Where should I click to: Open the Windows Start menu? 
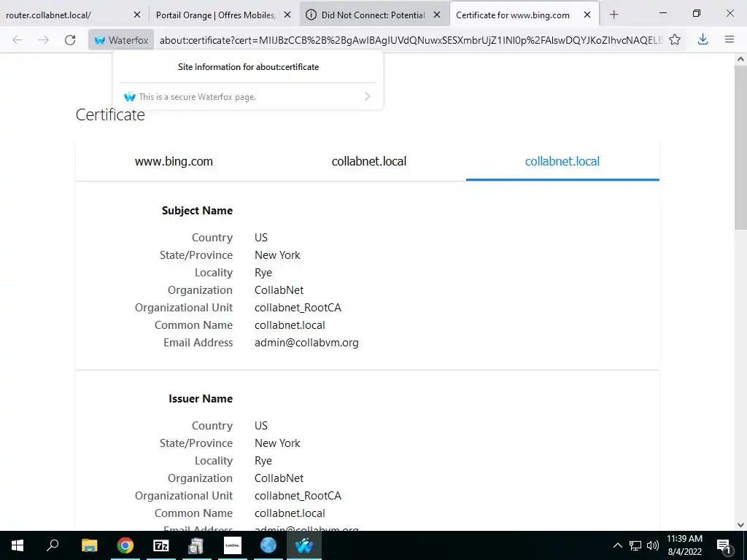click(18, 545)
